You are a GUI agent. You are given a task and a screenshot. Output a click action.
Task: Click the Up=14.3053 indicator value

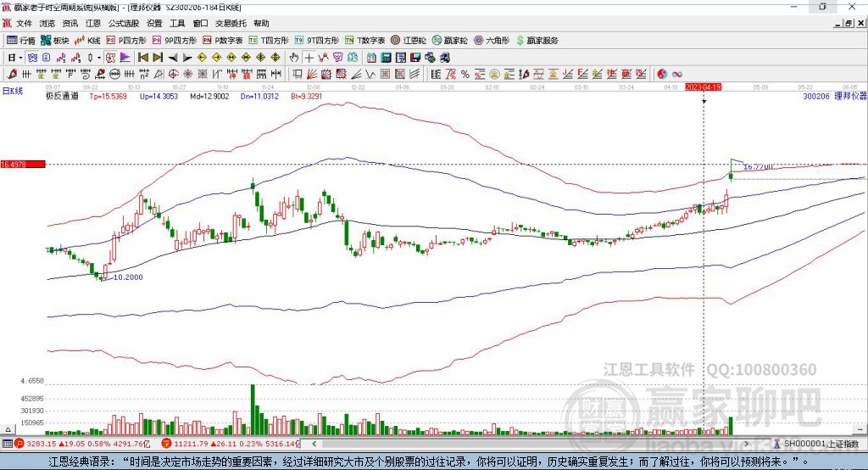(159, 96)
